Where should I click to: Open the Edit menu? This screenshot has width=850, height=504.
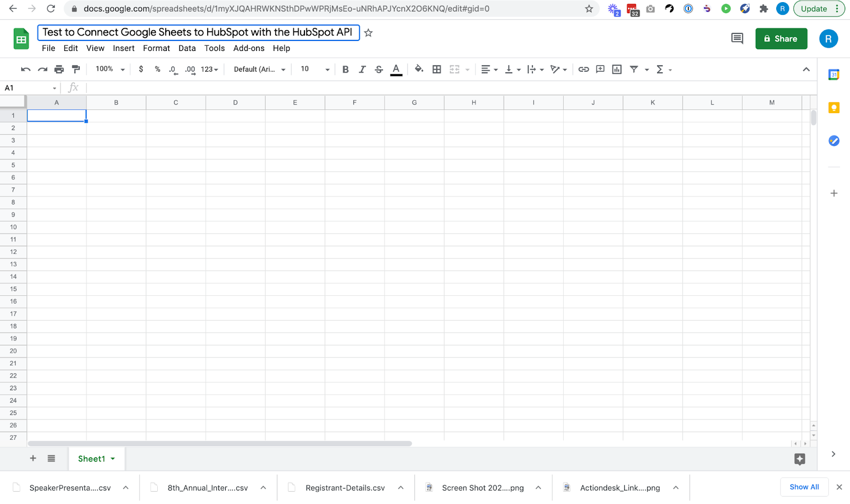(71, 48)
